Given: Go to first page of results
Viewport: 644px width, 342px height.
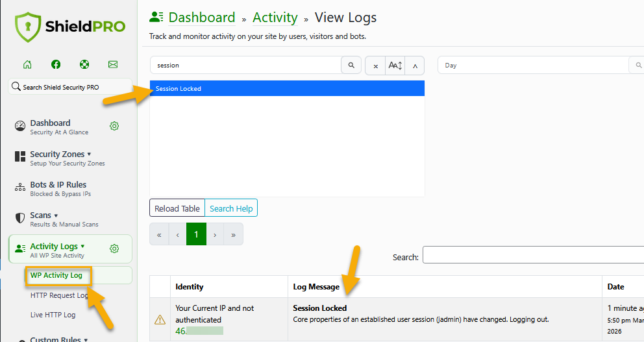Looking at the screenshot, I should (x=159, y=234).
